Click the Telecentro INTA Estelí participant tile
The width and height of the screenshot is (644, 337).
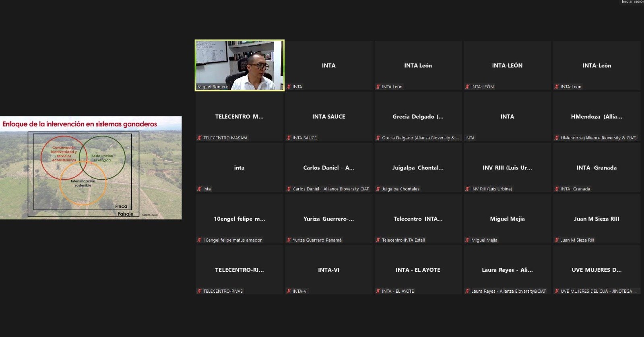(x=418, y=219)
